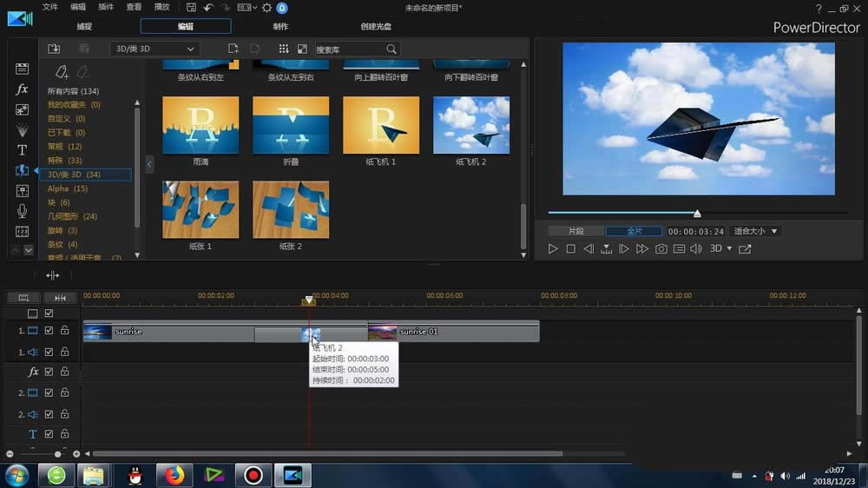Open the 3D/类 3D category dropdown
This screenshot has height=488, width=868.
tap(155, 49)
